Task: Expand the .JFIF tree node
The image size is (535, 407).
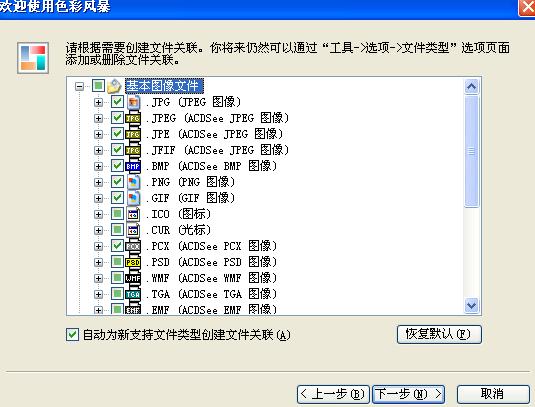Action: [98, 150]
